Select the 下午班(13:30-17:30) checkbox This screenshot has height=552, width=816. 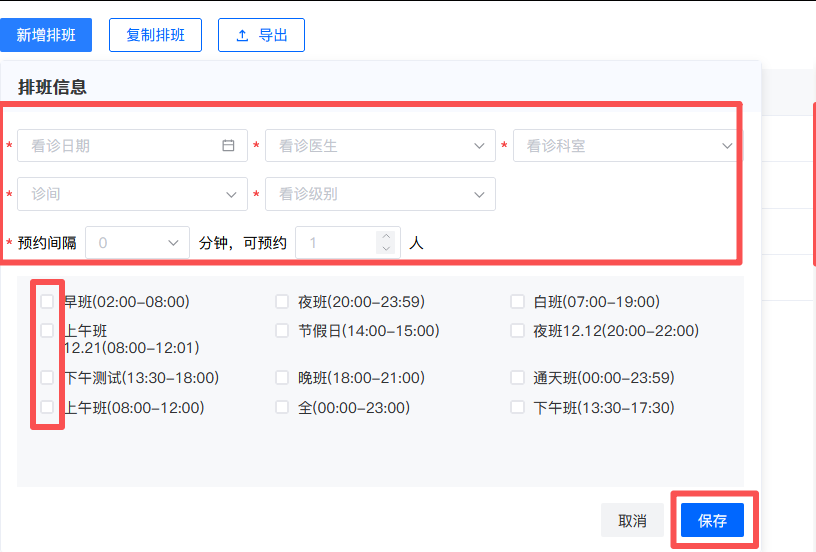click(517, 408)
